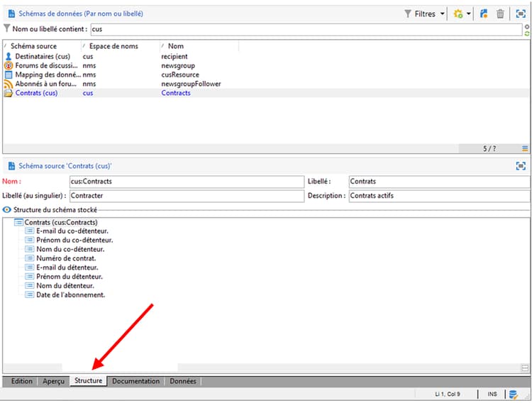Select 'E-mail du co-détenteur.' tree node

(x=72, y=231)
